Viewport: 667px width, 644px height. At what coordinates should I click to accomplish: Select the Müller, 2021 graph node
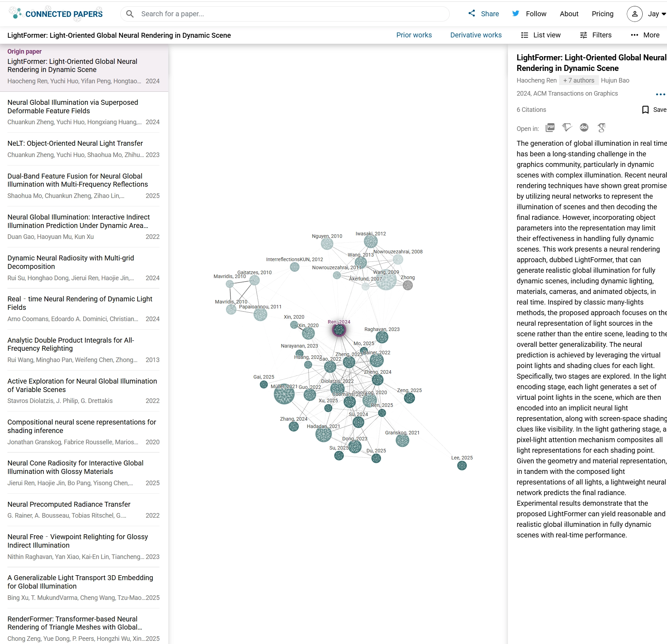(x=284, y=394)
